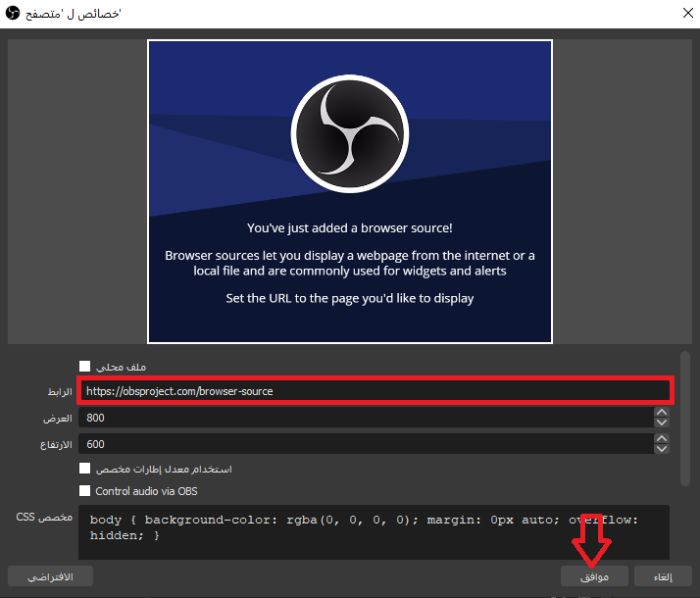Click the CSS مخصص label

click(44, 517)
